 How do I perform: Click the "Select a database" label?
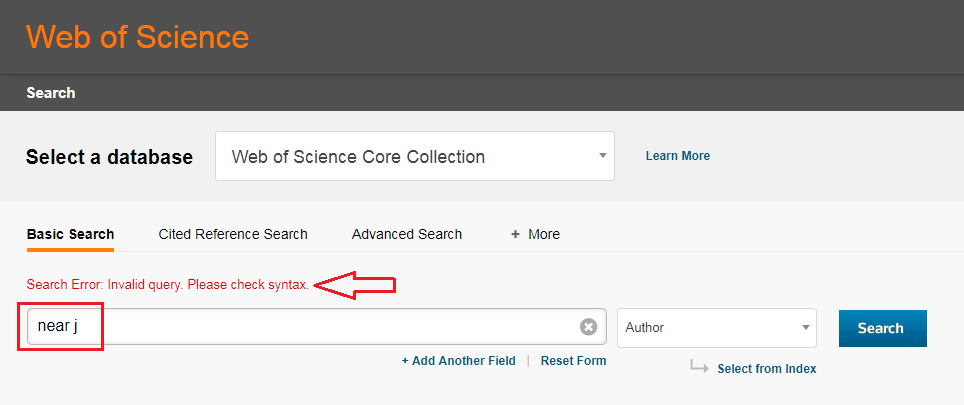coord(109,157)
